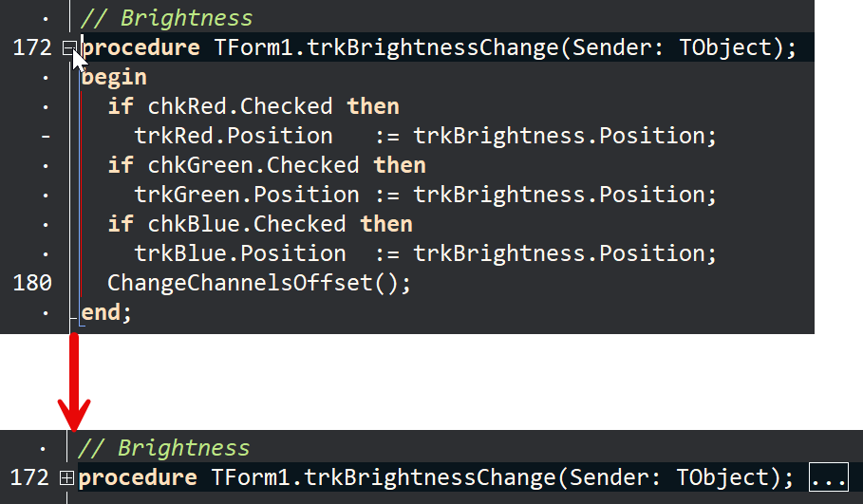The image size is (863, 504).
Task: Click the ChangeChannelsOffset() call
Action: (259, 284)
